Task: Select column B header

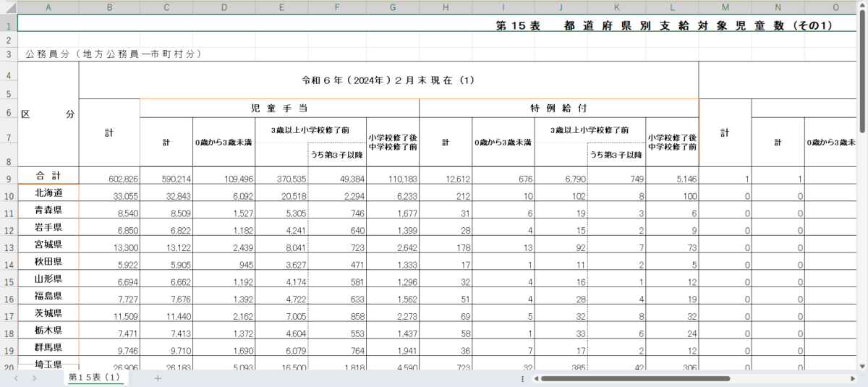Action: [x=109, y=7]
